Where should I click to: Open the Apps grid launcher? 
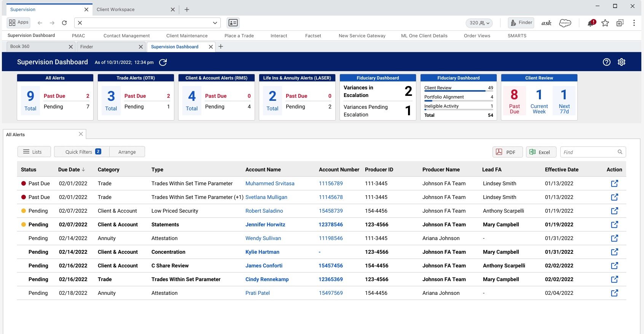(x=18, y=22)
